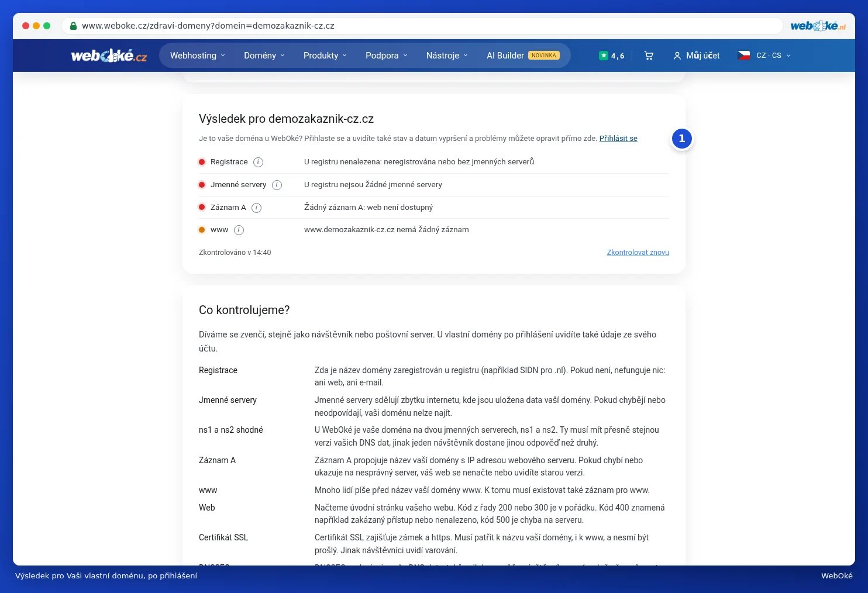Expand the Webhosting menu
The width and height of the screenshot is (868, 593).
[x=198, y=56]
